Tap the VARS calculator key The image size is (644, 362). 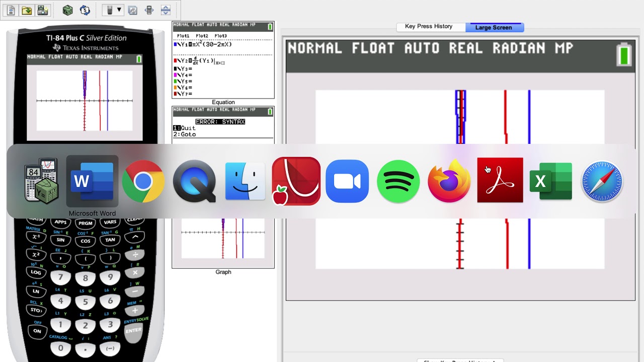click(110, 222)
